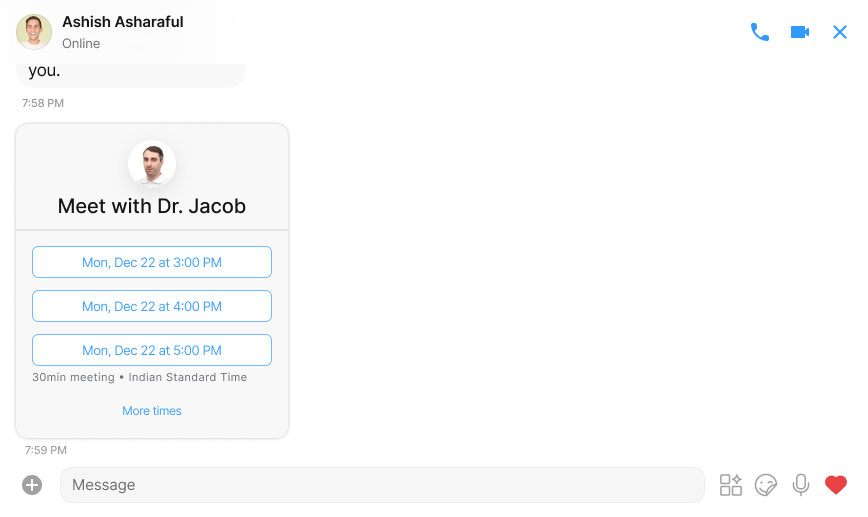The height and width of the screenshot is (517, 868).
Task: Select the Ashish Asharaful contact name
Action: coord(123,22)
